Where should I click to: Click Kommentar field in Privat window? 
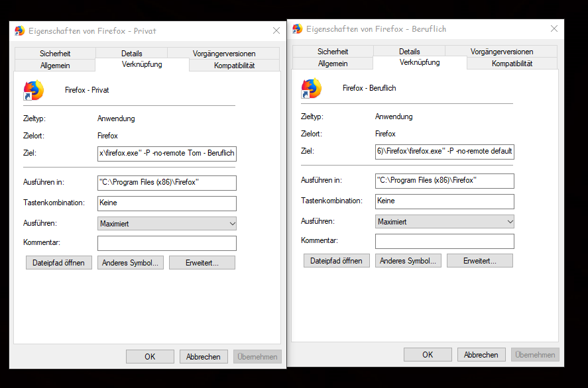point(167,243)
